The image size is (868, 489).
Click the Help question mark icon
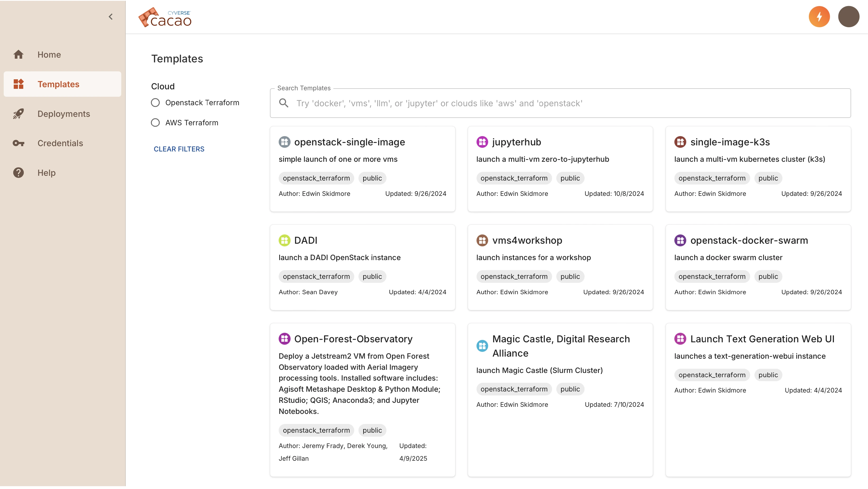click(x=18, y=173)
